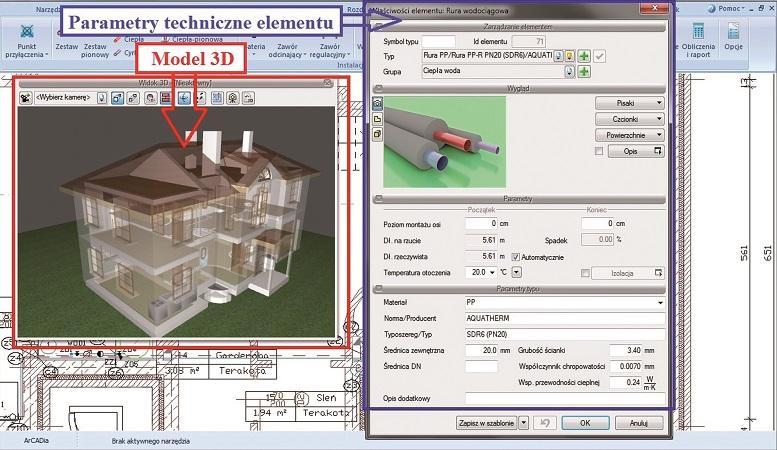
Task: Open the Zawór regulacyjny ribbon dropdown
Action: click(x=330, y=51)
